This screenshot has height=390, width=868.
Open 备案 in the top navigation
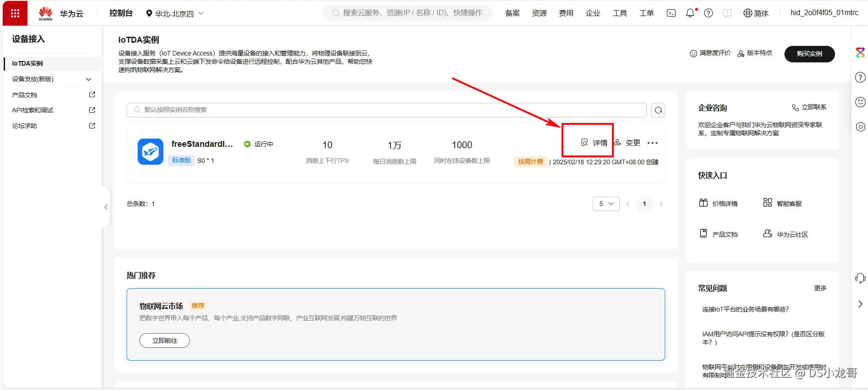coord(512,13)
